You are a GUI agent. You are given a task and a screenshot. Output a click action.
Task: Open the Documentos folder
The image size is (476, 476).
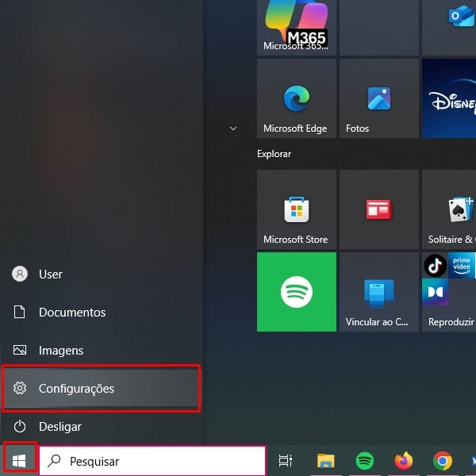102,313
